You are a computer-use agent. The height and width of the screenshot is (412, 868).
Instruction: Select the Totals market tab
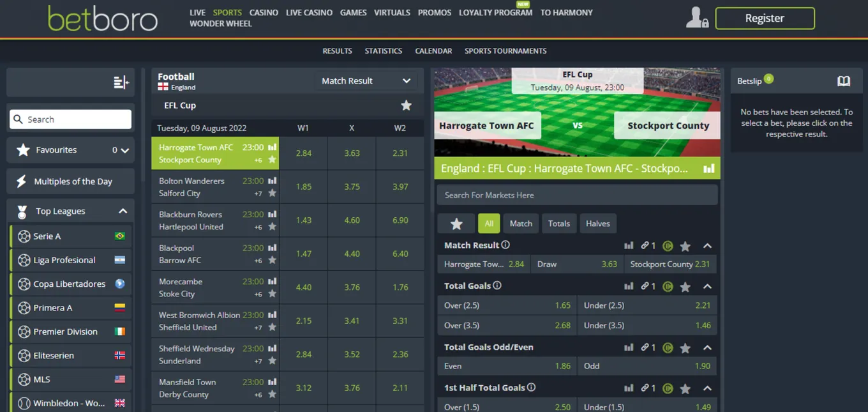pyautogui.click(x=559, y=224)
